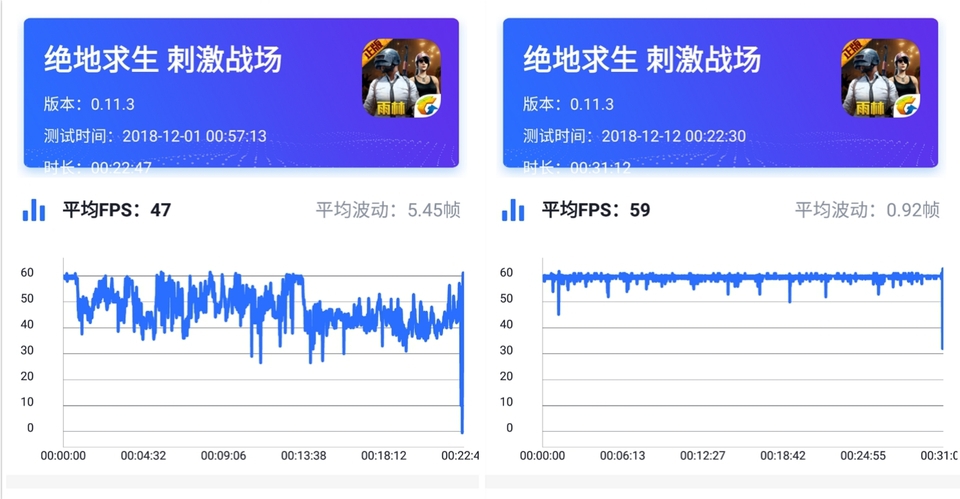Select the title 绝地求生 刺激战场 in the 00:22:30 card
The height and width of the screenshot is (499, 960).
[642, 60]
